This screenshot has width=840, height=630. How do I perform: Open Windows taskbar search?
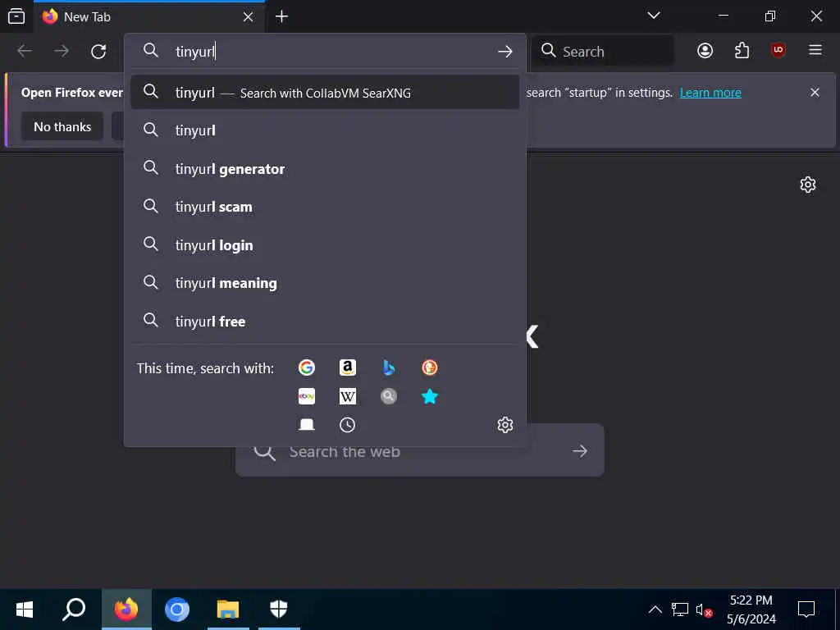click(74, 609)
